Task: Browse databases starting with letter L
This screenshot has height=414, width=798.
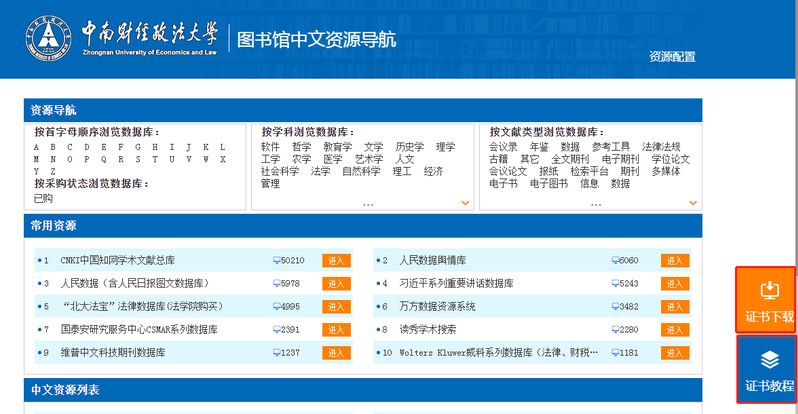Action: tap(222, 147)
